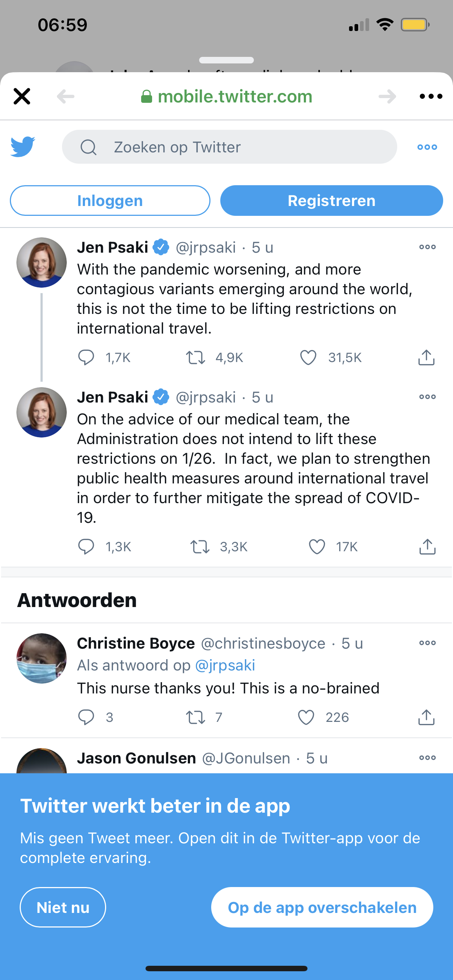The width and height of the screenshot is (453, 980).
Task: Tap the Registreren button
Action: [331, 201]
